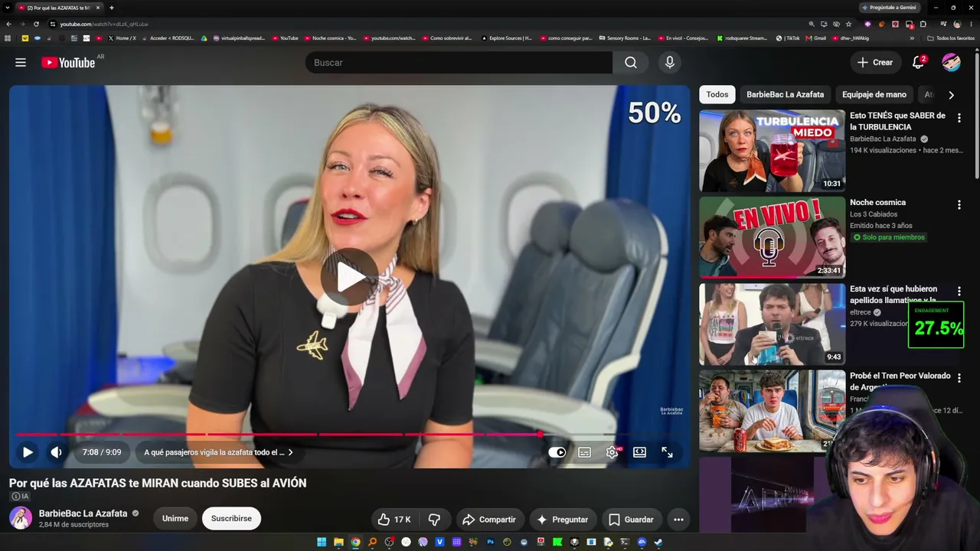Screen dimensions: 980x551
Task: Open Photoshop from the taskbar
Action: click(490, 543)
